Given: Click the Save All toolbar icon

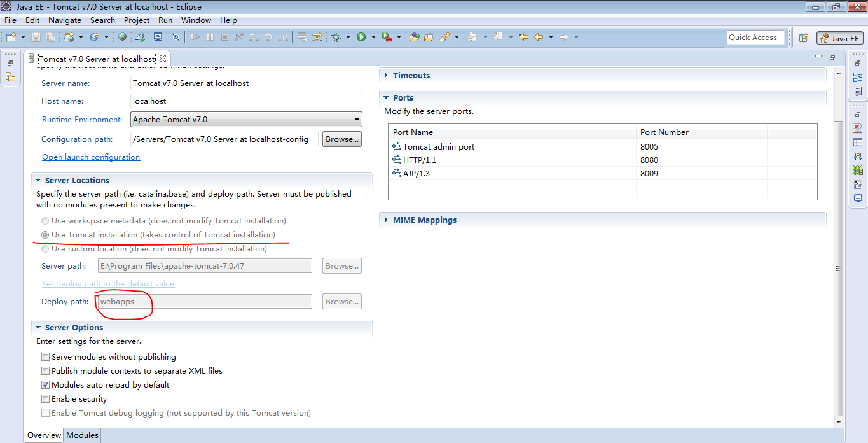Looking at the screenshot, I should click(50, 37).
